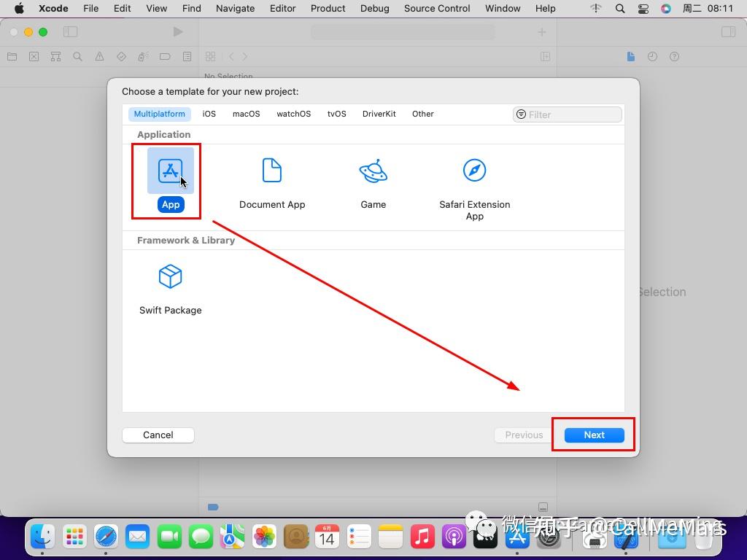Open the Xcode menu
Viewport: 747px width, 560px height.
tap(53, 9)
